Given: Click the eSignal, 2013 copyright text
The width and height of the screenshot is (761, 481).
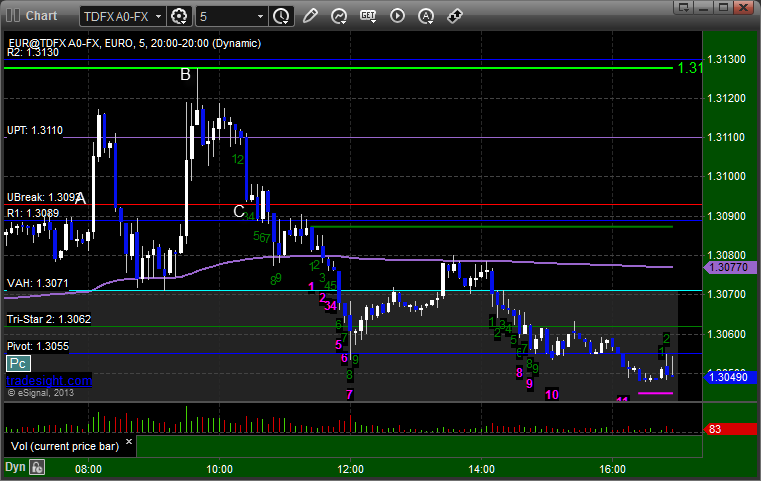Looking at the screenshot, I should click(x=41, y=393).
